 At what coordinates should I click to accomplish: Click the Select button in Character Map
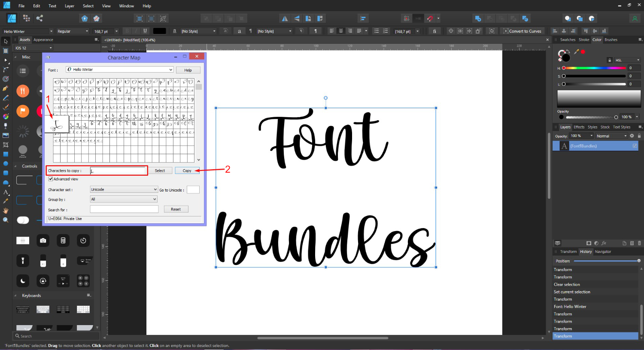click(x=160, y=170)
